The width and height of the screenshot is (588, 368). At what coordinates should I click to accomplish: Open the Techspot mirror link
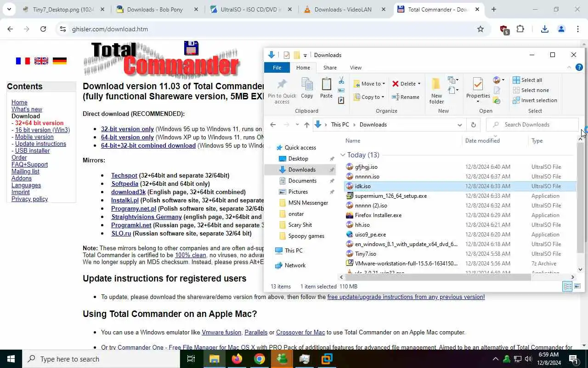[124, 175]
